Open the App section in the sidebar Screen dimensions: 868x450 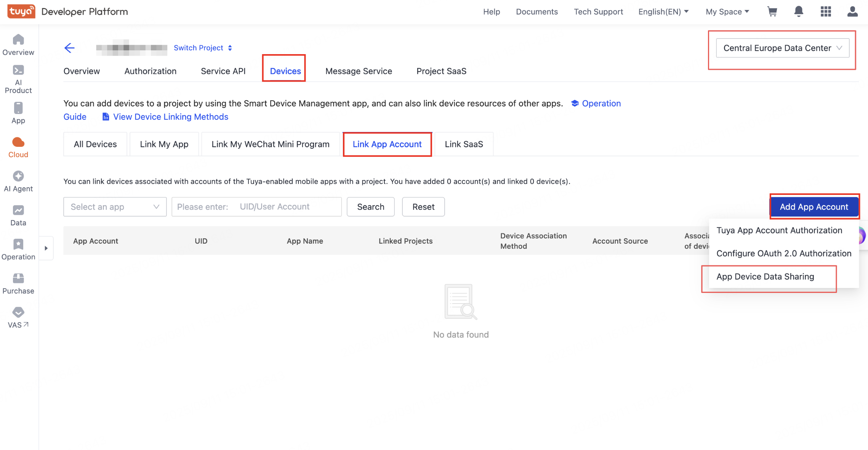point(18,113)
